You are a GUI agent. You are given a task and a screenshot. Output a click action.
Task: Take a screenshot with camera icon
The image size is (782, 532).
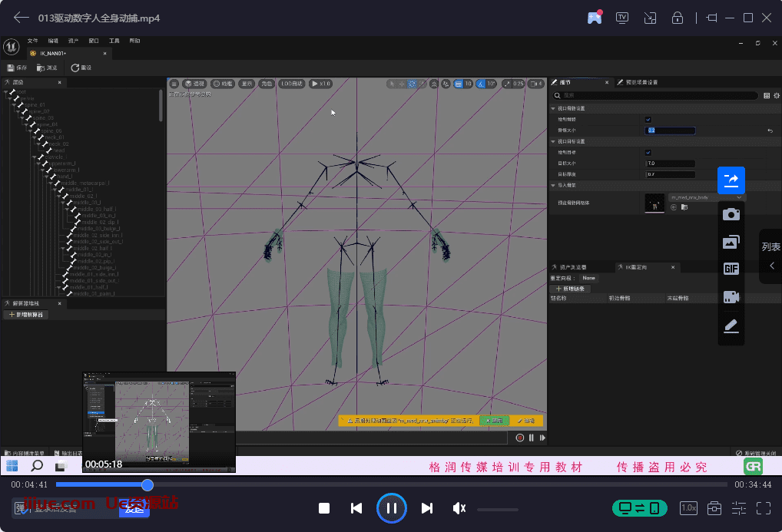tap(731, 214)
